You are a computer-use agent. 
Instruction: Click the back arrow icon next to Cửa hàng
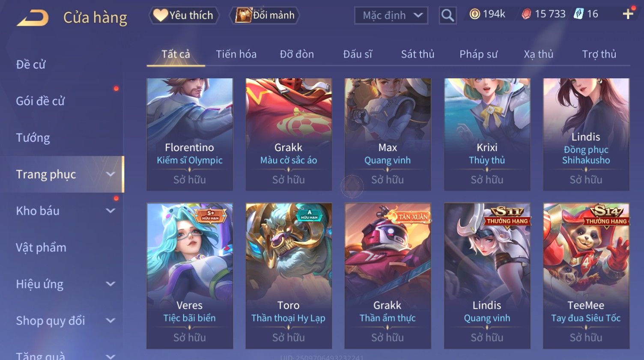(33, 18)
